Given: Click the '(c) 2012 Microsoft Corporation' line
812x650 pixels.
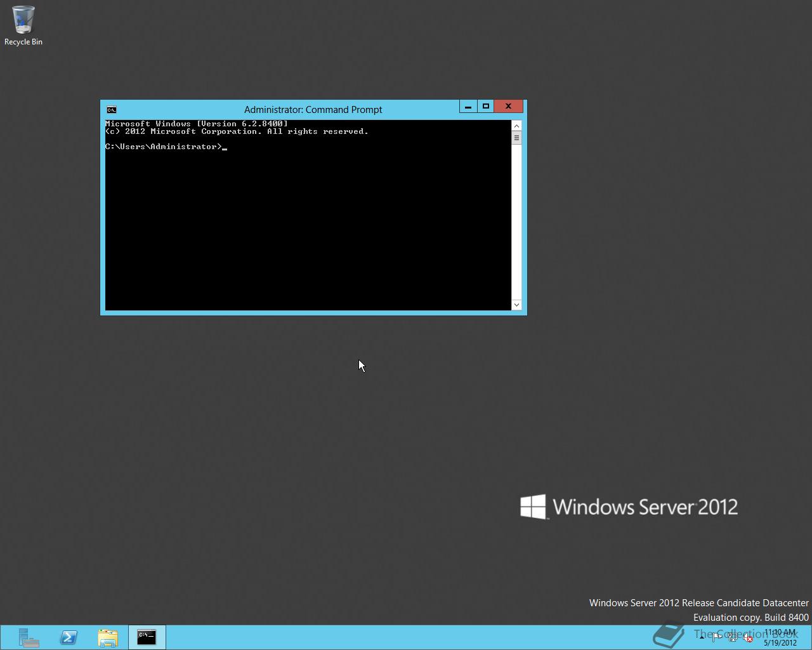Looking at the screenshot, I should 237,131.
